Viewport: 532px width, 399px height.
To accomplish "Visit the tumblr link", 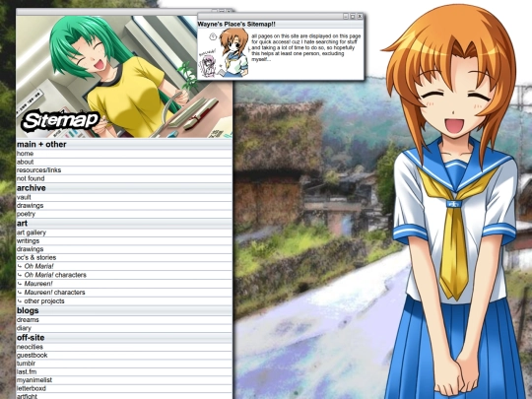I will 26,364.
